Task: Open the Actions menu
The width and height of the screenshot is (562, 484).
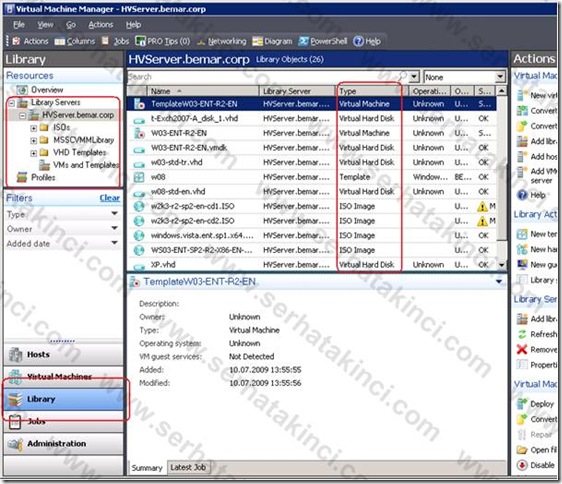Action: 101,25
